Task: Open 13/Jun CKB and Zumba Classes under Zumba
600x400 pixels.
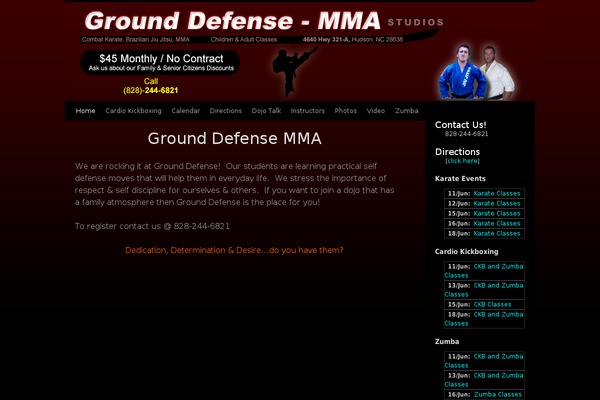Action: pos(484,380)
